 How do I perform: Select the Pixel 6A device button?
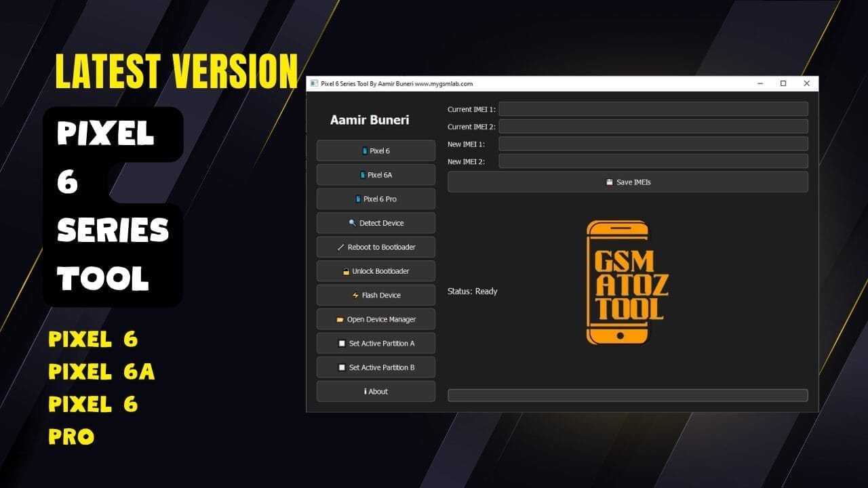pyautogui.click(x=376, y=174)
